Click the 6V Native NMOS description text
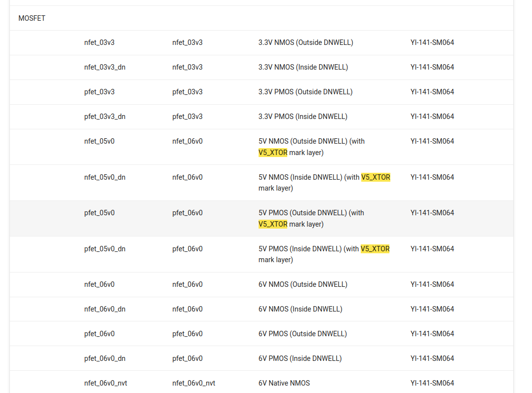Screen dimensions: 532x393 coord(283,383)
